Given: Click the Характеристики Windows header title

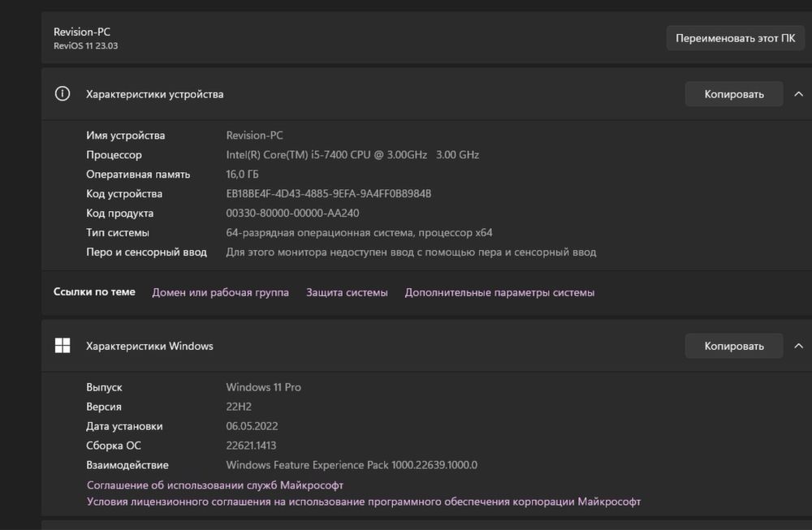Looking at the screenshot, I should coord(149,346).
